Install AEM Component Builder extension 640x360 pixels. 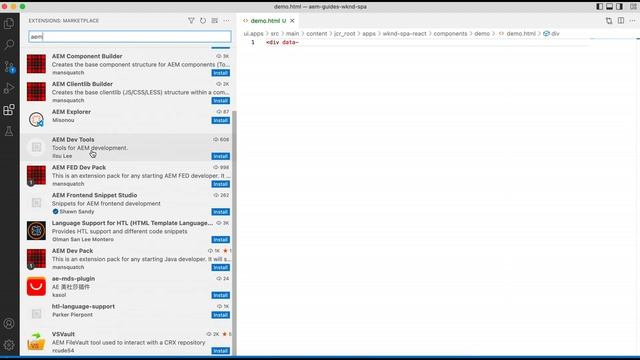coord(220,73)
